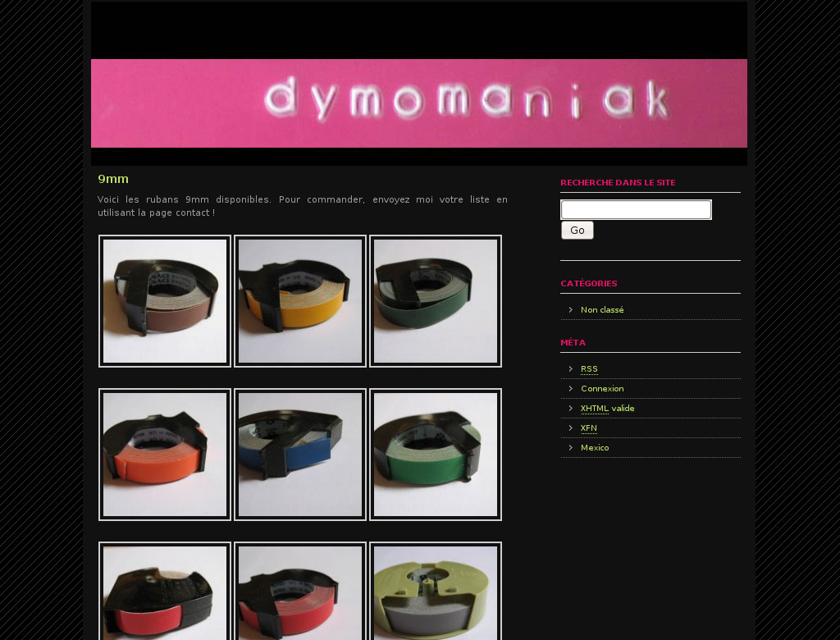Open the bright green tape roll thumbnail

point(436,455)
